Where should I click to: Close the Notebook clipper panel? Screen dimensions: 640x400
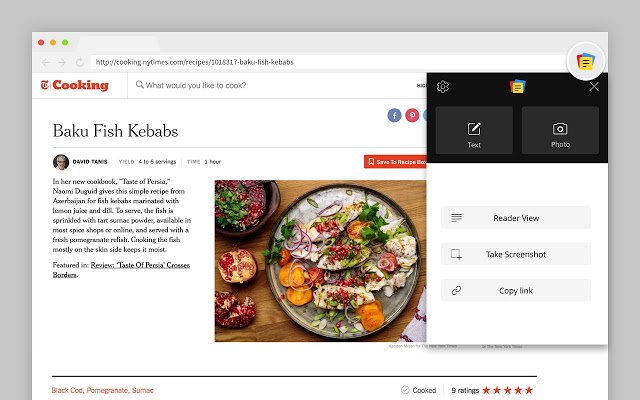(594, 86)
